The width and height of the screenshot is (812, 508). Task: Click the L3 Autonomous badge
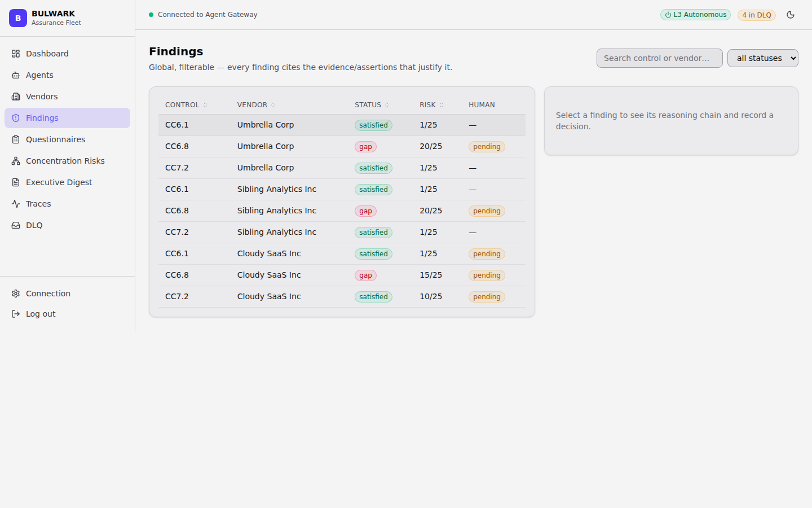click(x=695, y=15)
